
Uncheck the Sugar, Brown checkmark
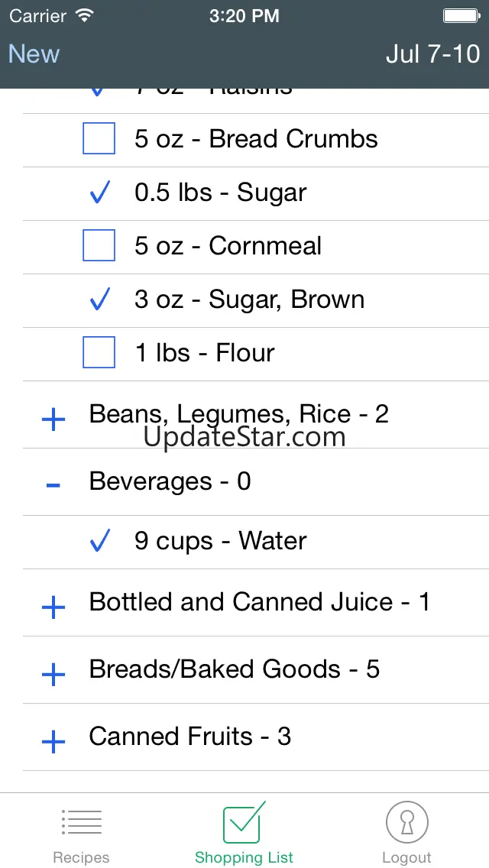point(99,300)
